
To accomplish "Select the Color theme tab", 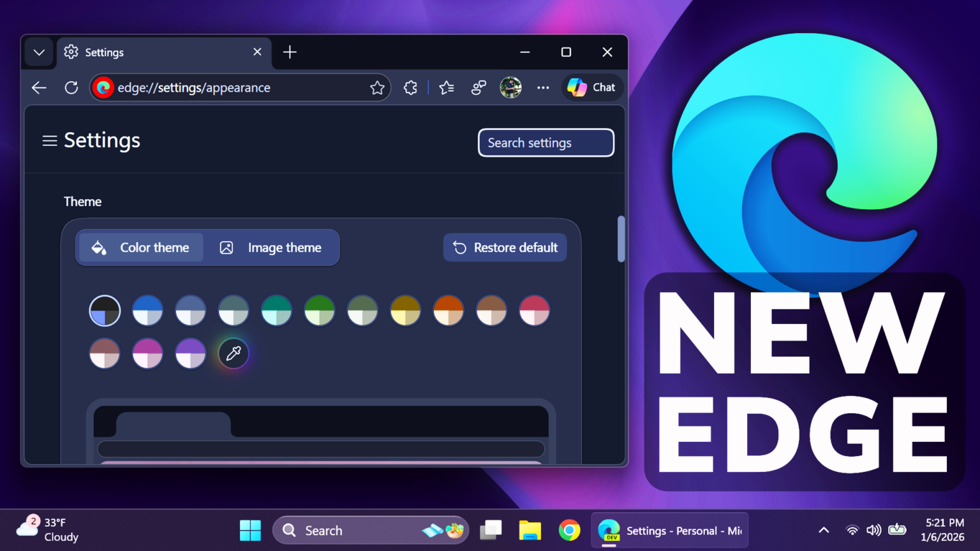I will point(140,247).
